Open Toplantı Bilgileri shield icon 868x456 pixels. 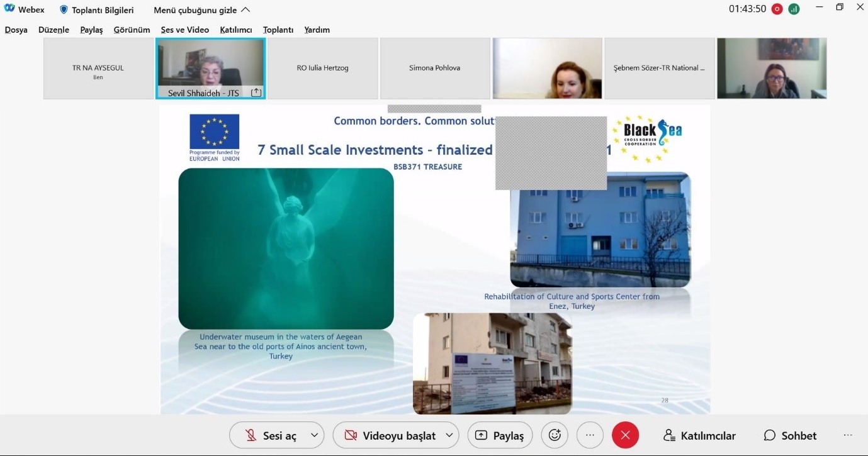click(x=64, y=10)
